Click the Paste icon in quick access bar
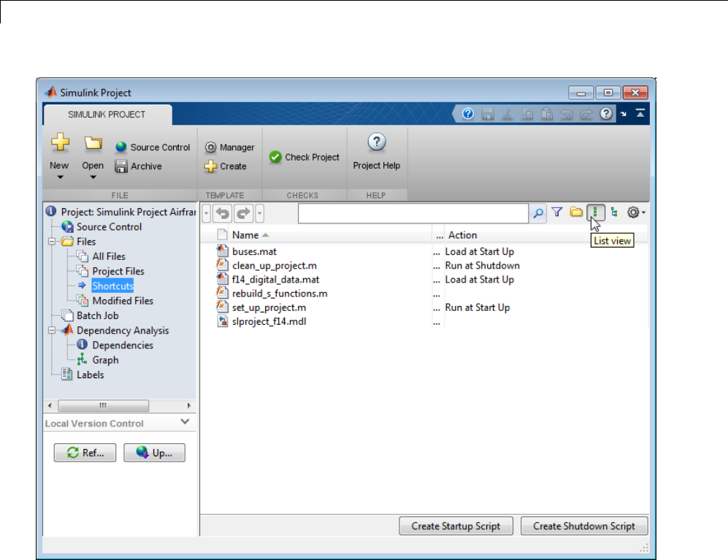Screen dimensions: 728x560 tap(547, 114)
